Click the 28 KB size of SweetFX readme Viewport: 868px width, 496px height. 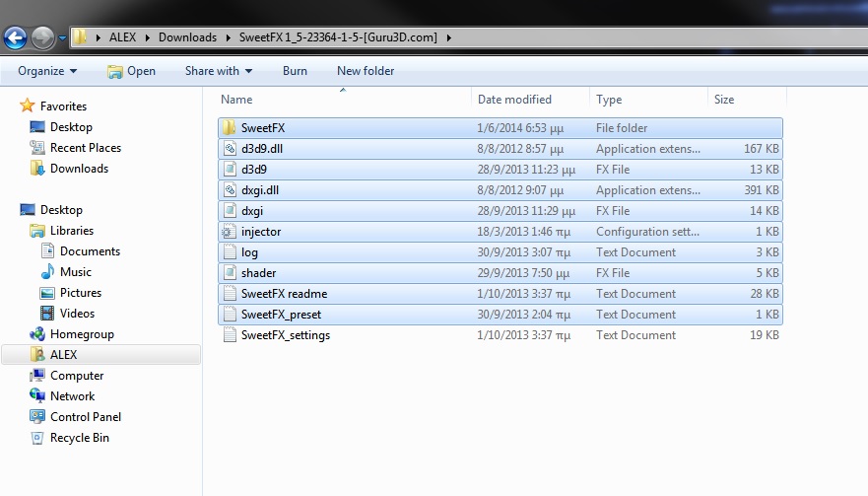point(765,294)
